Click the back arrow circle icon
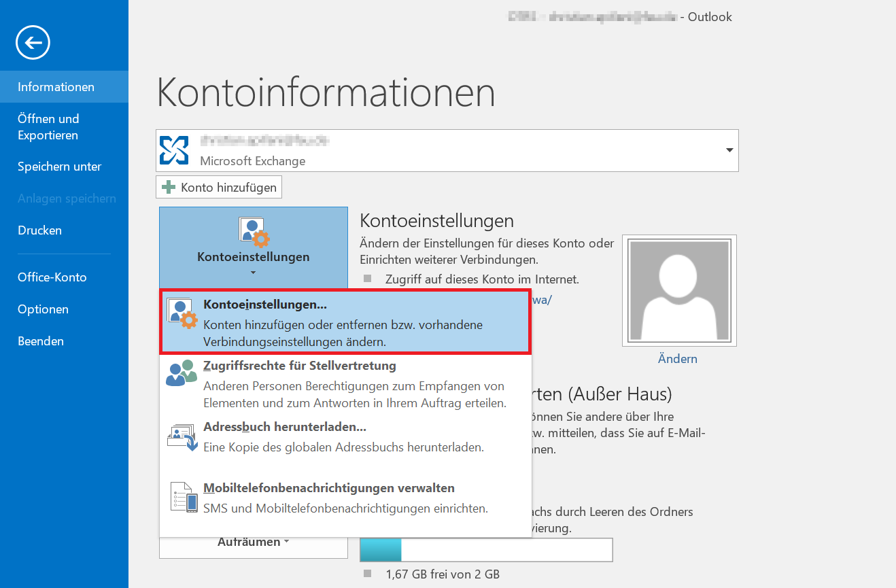The width and height of the screenshot is (896, 588). coord(33,44)
